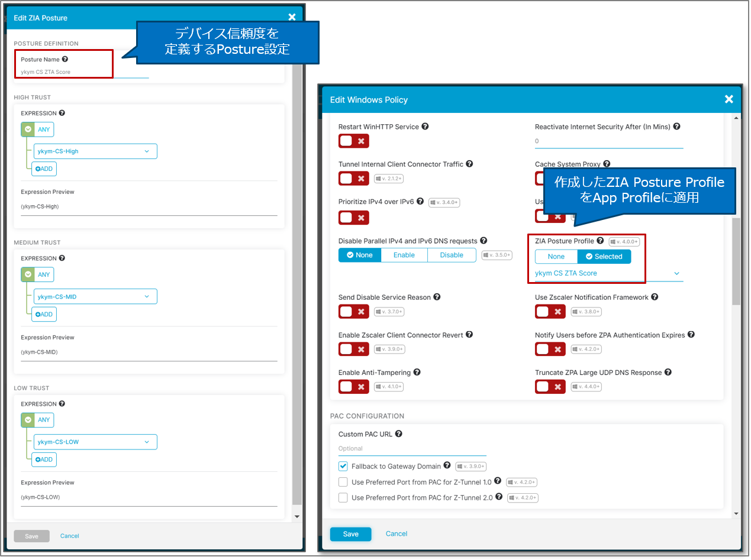The width and height of the screenshot is (751, 560).
Task: Cancel the Edit ZIA Posture dialog
Action: 70,536
